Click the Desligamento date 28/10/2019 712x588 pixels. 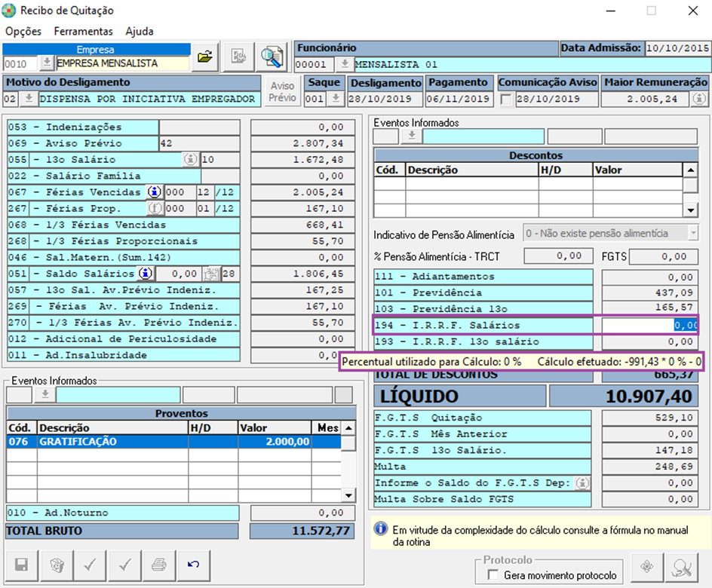(385, 99)
